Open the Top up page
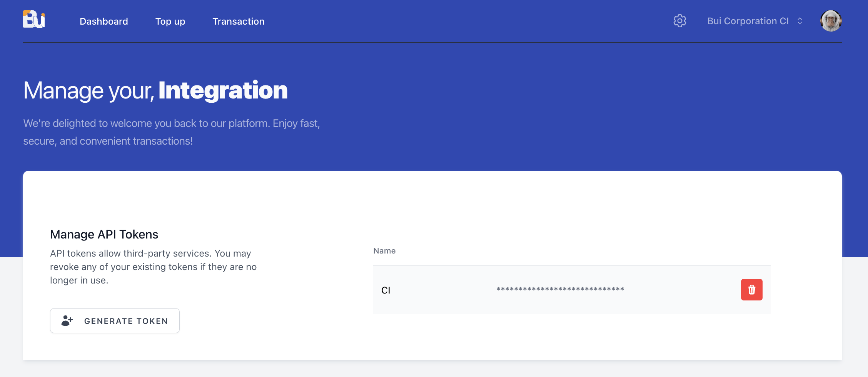This screenshot has width=868, height=377. click(x=170, y=22)
